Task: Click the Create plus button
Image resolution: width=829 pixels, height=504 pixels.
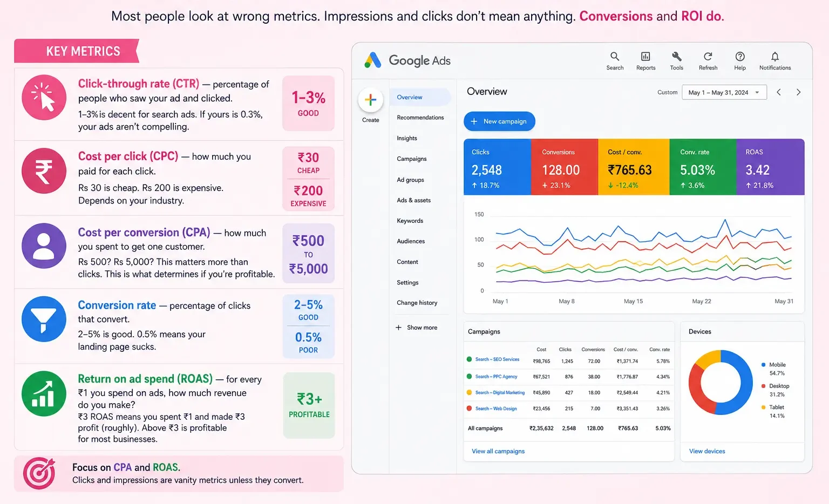Action: [x=371, y=100]
